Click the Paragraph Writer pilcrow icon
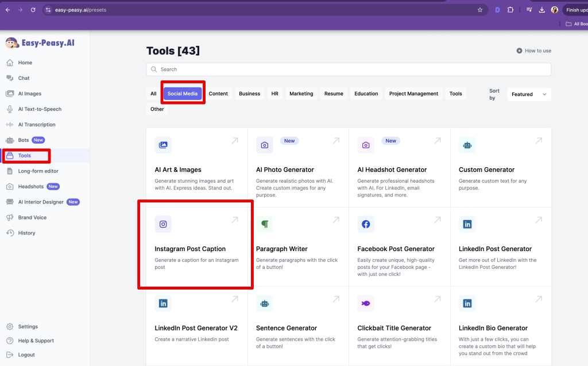This screenshot has height=366, width=588. [x=264, y=224]
